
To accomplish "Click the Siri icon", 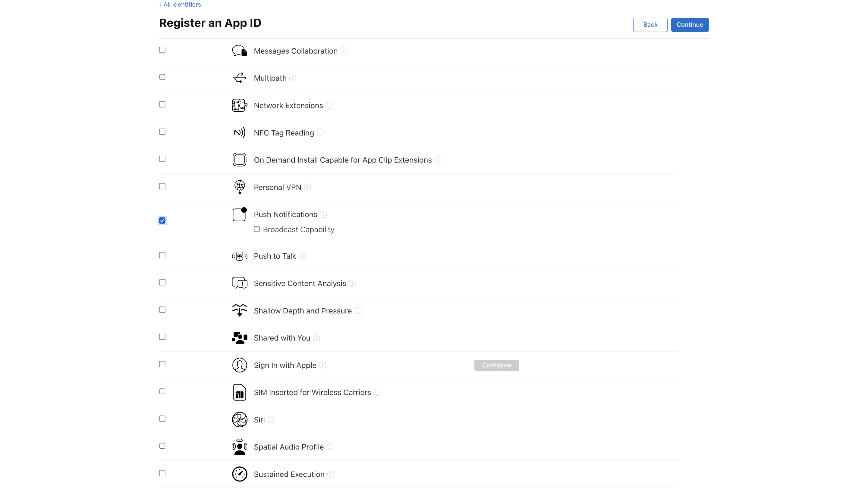I will point(240,420).
